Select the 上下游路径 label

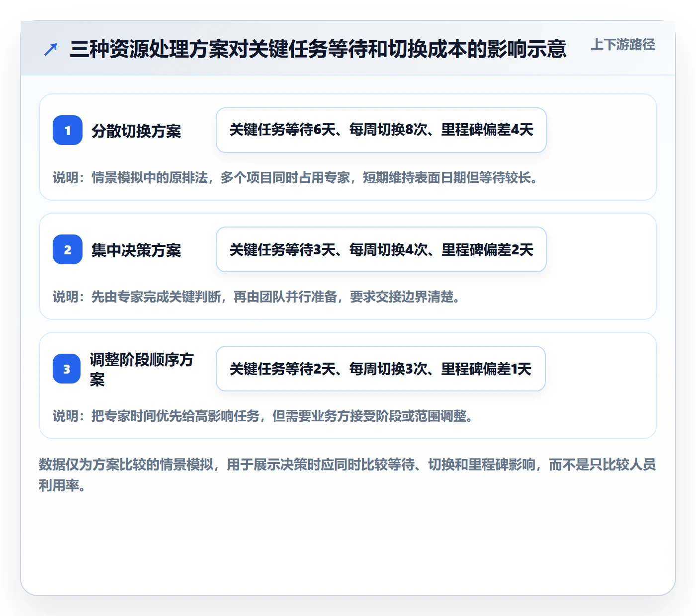623,45
